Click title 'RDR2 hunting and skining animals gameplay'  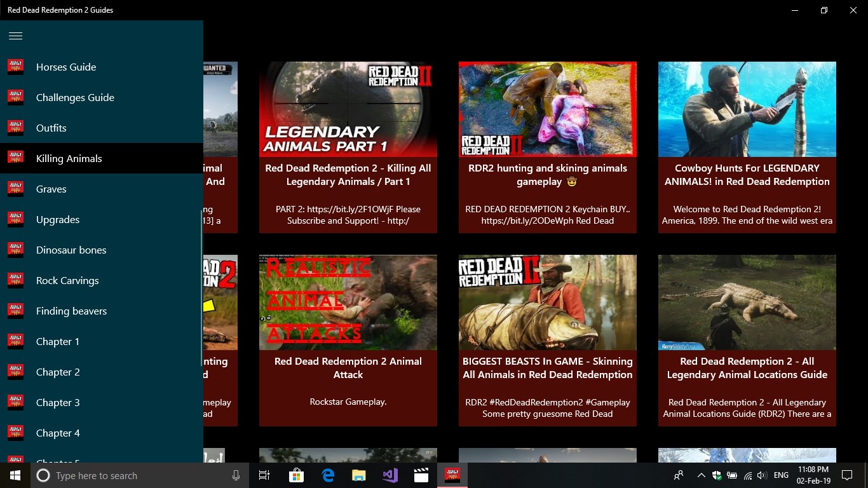(548, 175)
